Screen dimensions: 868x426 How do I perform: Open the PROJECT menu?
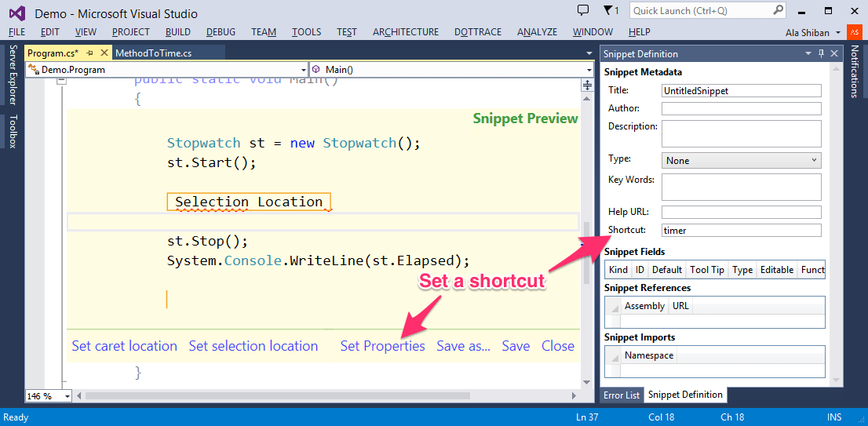[130, 32]
